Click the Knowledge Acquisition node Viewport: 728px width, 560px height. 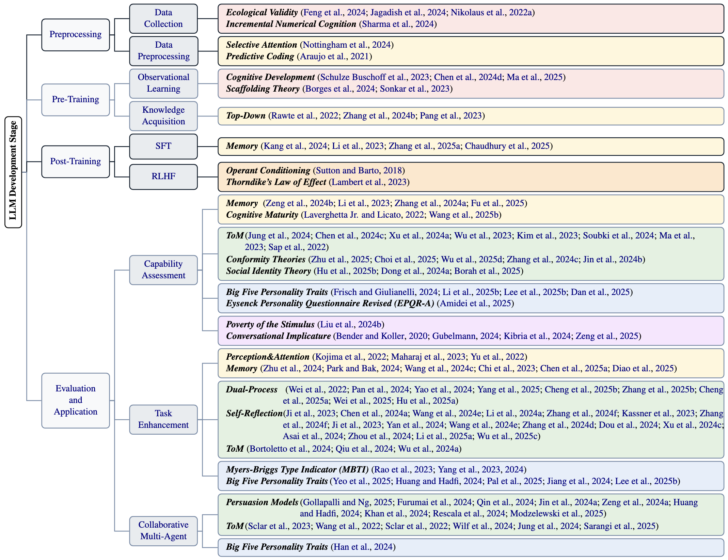point(163,116)
